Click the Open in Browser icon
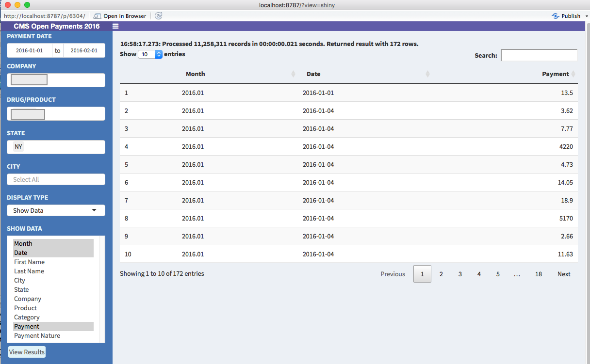Viewport: 590px width, 364px height. click(97, 16)
